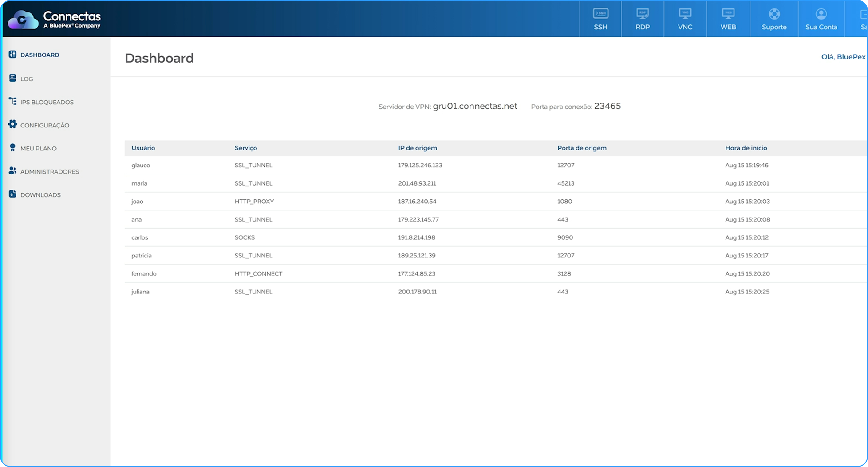Click start time Aug 15 15:19:46
This screenshot has width=868, height=467.
tap(746, 165)
